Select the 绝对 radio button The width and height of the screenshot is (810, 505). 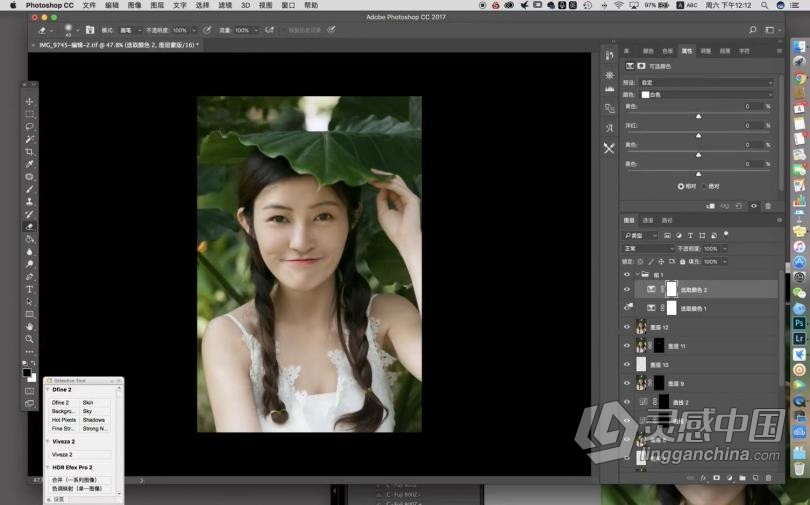pyautogui.click(x=705, y=186)
